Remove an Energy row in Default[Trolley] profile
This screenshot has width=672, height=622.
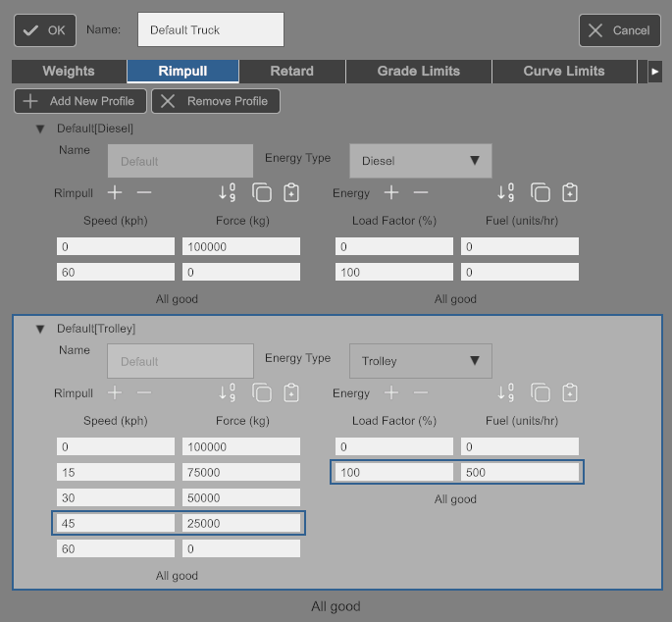[421, 392]
